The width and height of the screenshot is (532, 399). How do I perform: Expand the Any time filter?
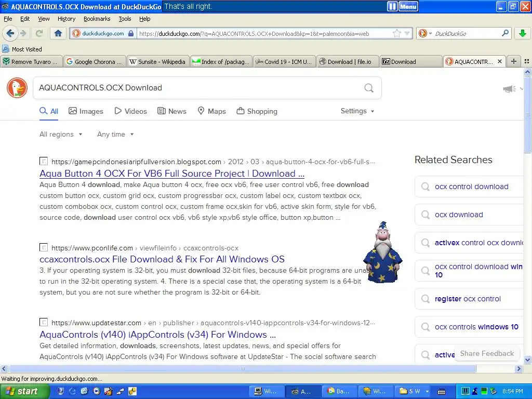(115, 134)
